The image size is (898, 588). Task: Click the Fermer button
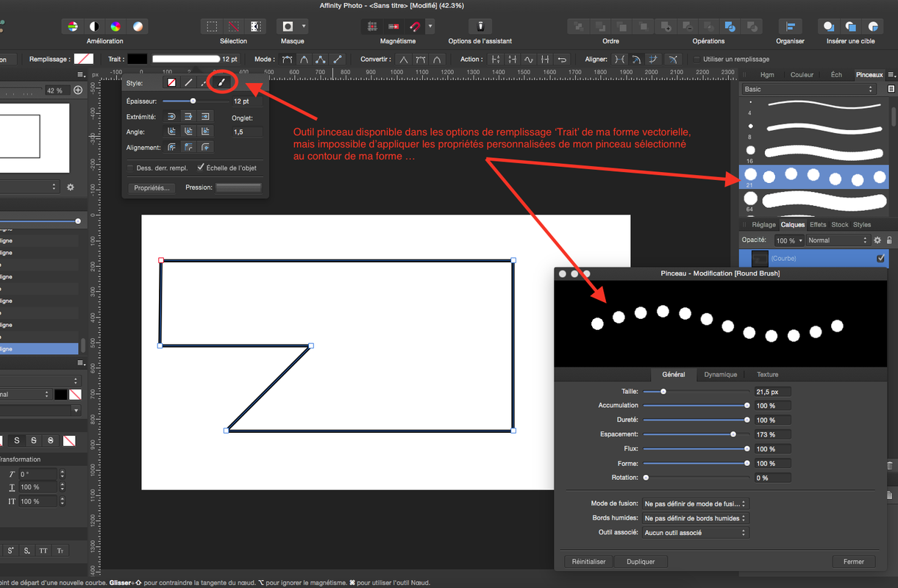coord(854,562)
